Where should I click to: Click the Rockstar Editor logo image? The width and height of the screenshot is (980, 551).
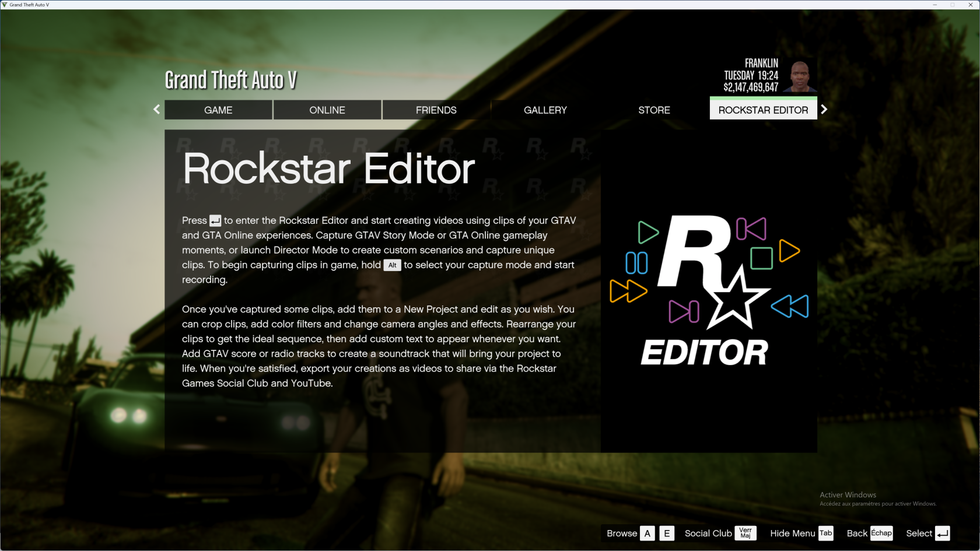coord(709,291)
